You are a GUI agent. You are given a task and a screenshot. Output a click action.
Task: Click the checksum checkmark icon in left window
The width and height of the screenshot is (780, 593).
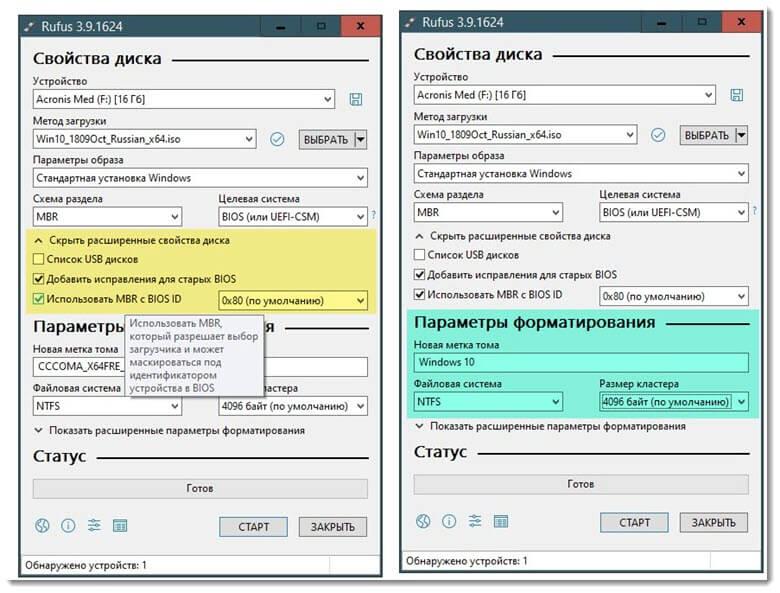pos(277,139)
